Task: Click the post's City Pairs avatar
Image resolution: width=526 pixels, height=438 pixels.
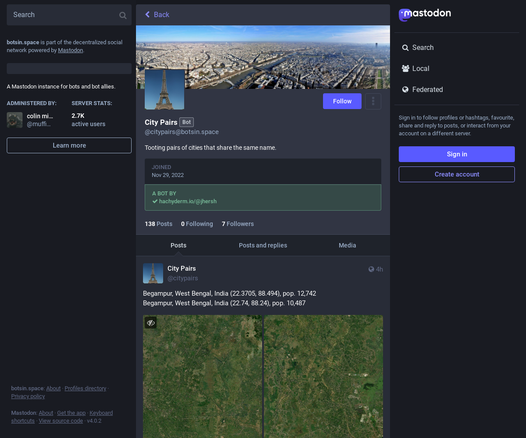Action: point(153,273)
